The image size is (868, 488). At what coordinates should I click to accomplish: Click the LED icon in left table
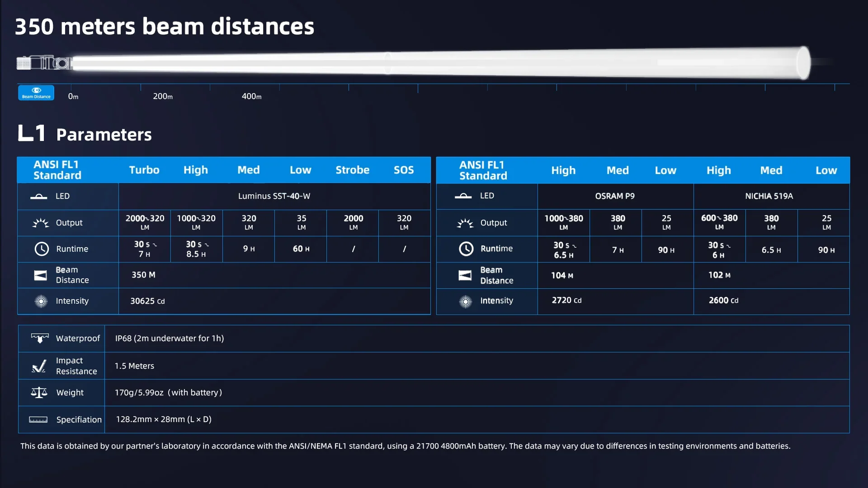(x=38, y=196)
